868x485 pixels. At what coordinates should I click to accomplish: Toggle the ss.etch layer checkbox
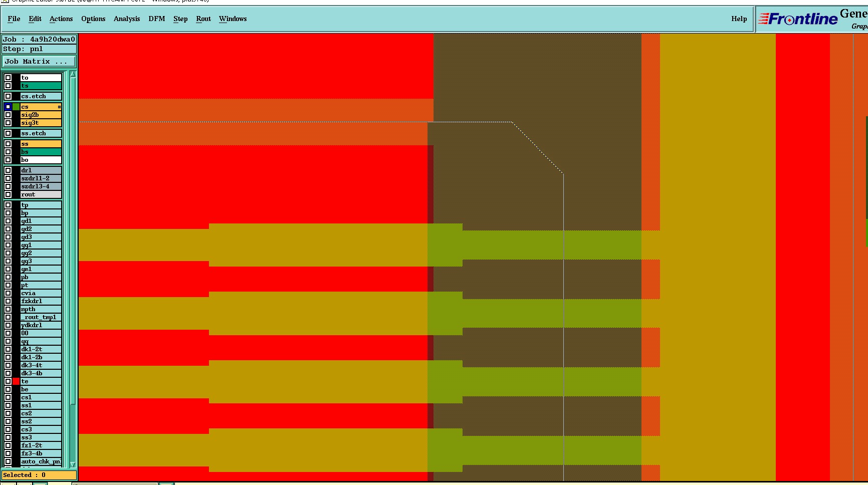[8, 133]
